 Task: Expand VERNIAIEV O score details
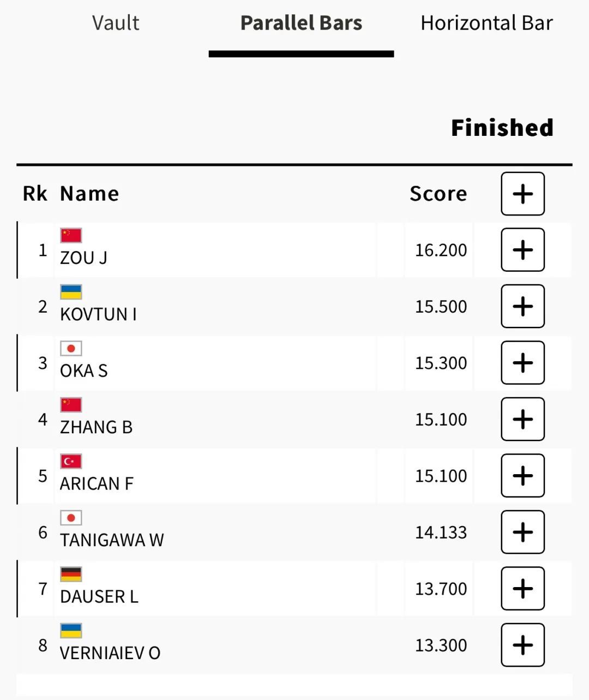tap(522, 645)
